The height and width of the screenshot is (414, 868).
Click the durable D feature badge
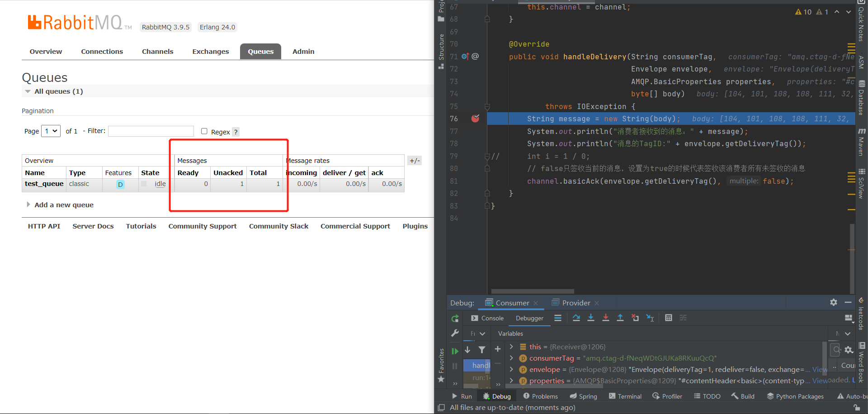pos(120,185)
